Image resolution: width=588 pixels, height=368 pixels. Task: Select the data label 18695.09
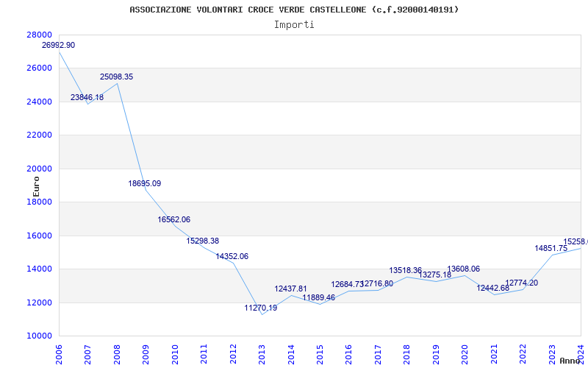pos(145,183)
